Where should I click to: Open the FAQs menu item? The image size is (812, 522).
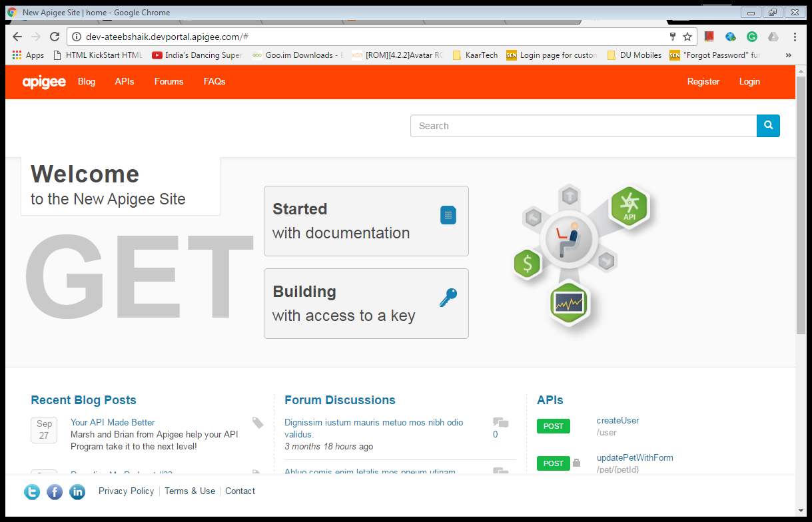pos(214,82)
